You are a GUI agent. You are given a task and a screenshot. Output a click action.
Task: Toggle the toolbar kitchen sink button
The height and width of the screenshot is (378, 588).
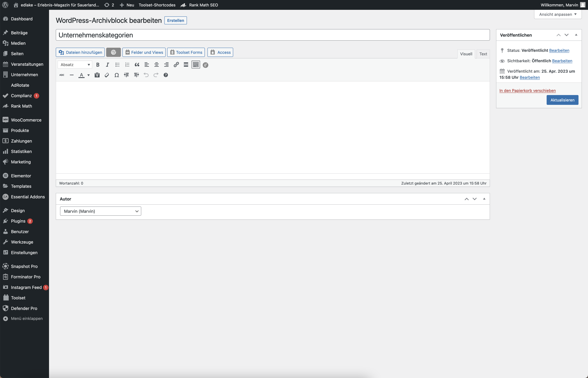point(196,65)
